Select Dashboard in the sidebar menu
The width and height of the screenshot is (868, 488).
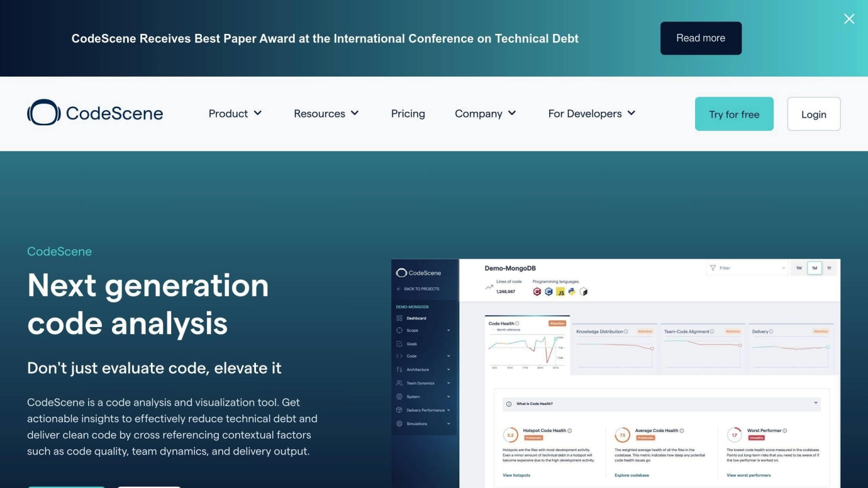pyautogui.click(x=416, y=318)
